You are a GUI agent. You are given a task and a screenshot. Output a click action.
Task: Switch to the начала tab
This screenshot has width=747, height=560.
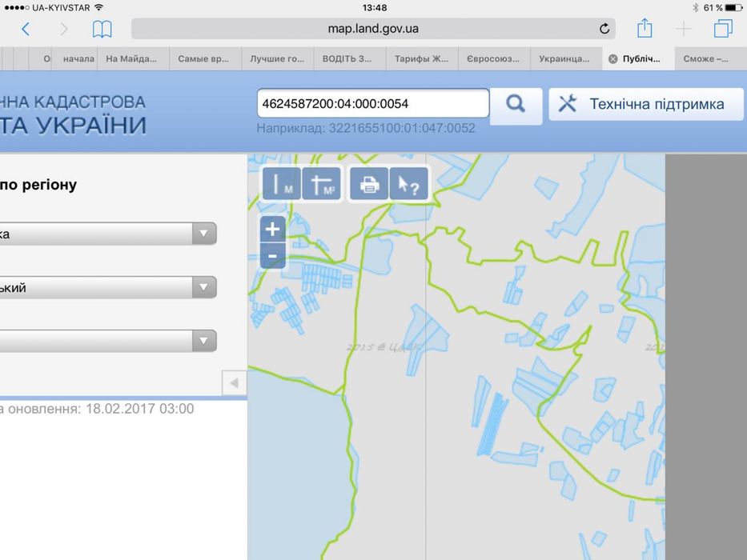pyautogui.click(x=76, y=59)
